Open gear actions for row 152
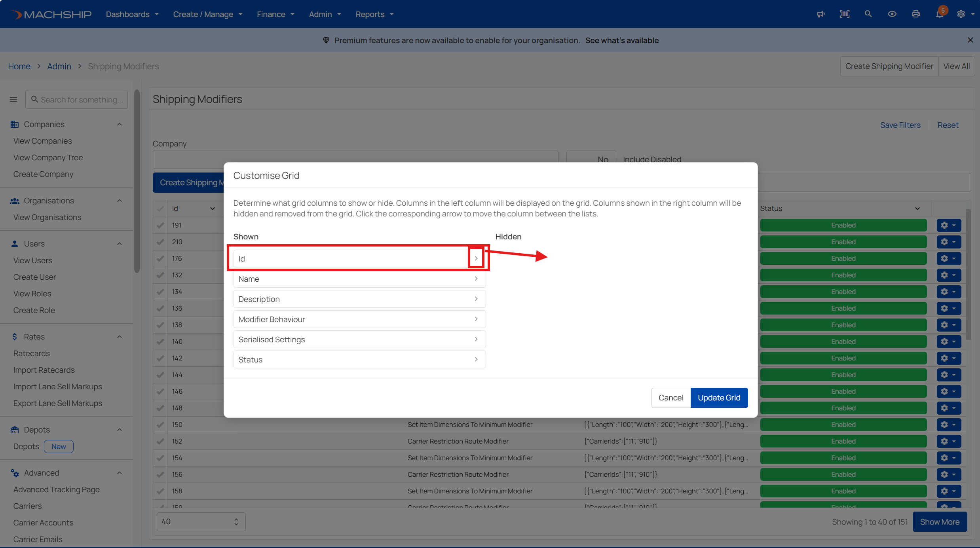980x548 pixels. tap(949, 441)
